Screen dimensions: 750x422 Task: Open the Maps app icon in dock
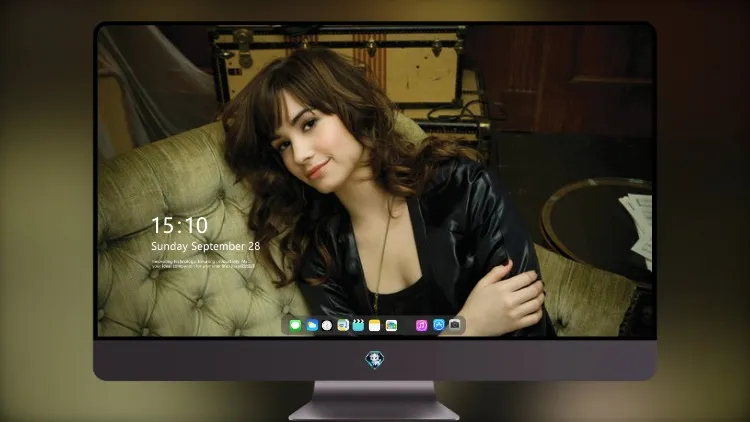click(343, 326)
